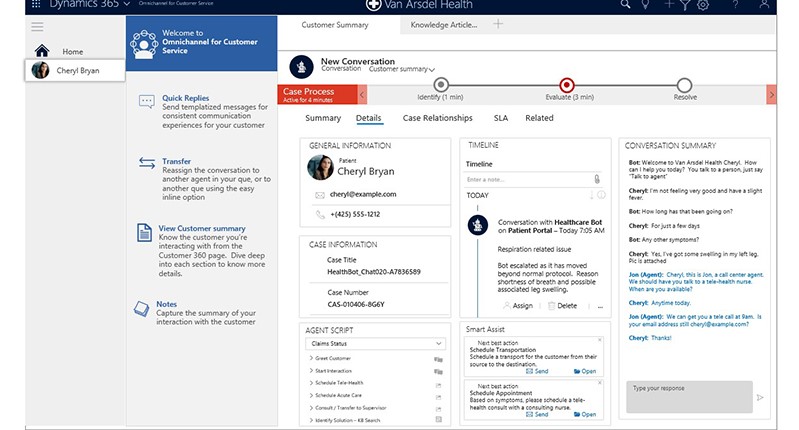Open the lightbulb assistant icon in the top bar
Viewport: 799px width, 430px height.
646,5
